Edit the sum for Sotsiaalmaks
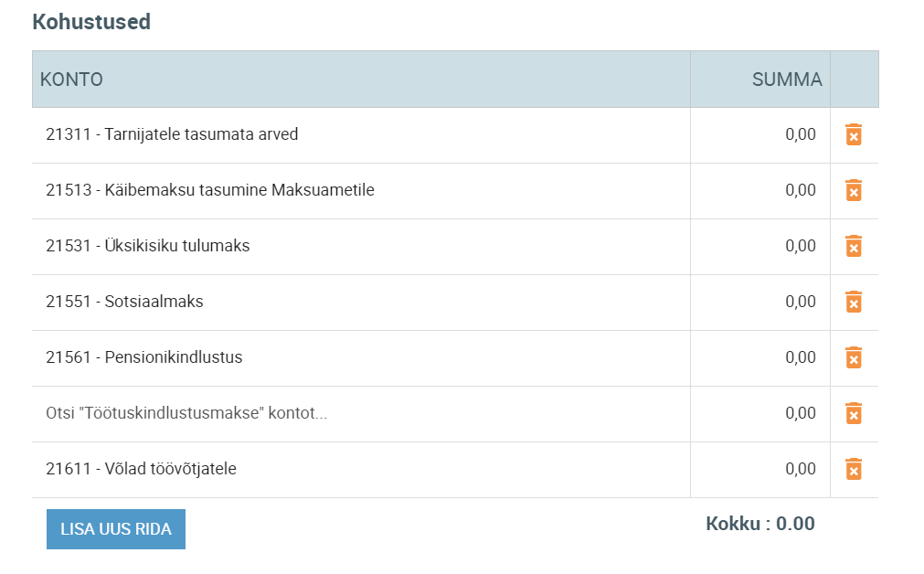Image resolution: width=924 pixels, height=574 pixels. tap(760, 303)
